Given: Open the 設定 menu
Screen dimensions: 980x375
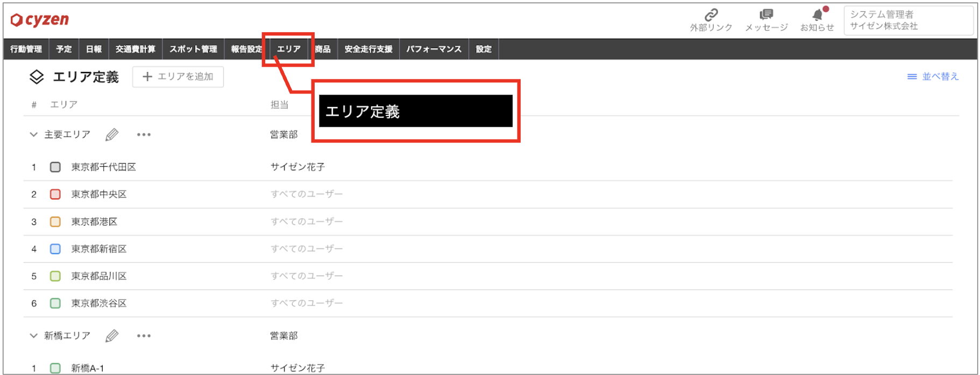Looking at the screenshot, I should (484, 49).
